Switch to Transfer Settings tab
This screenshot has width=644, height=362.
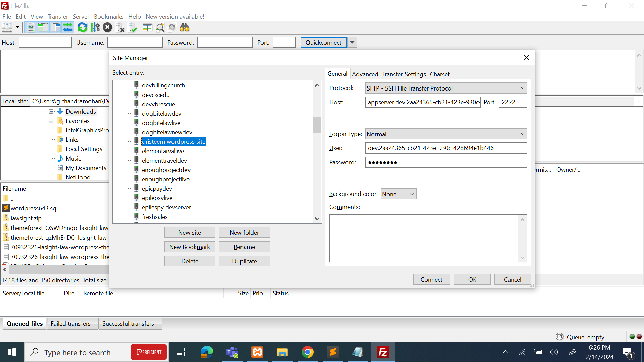tap(404, 74)
